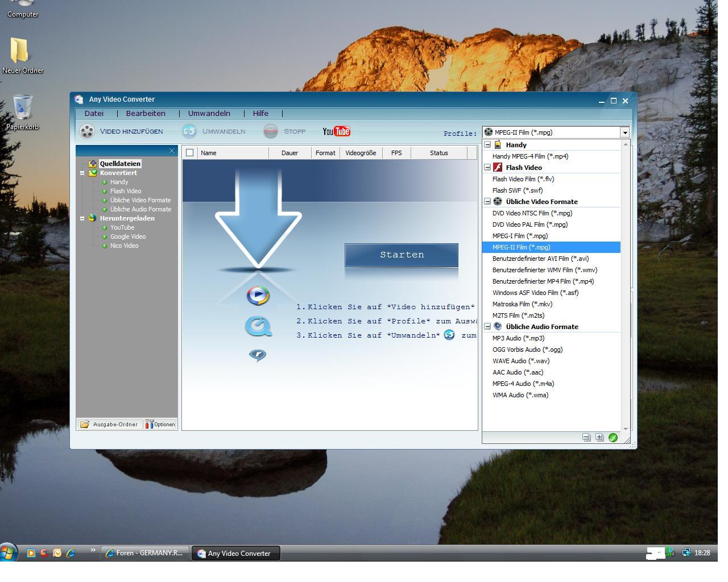Close the left sidebar panel with X
The width and height of the screenshot is (728, 582).
172,151
